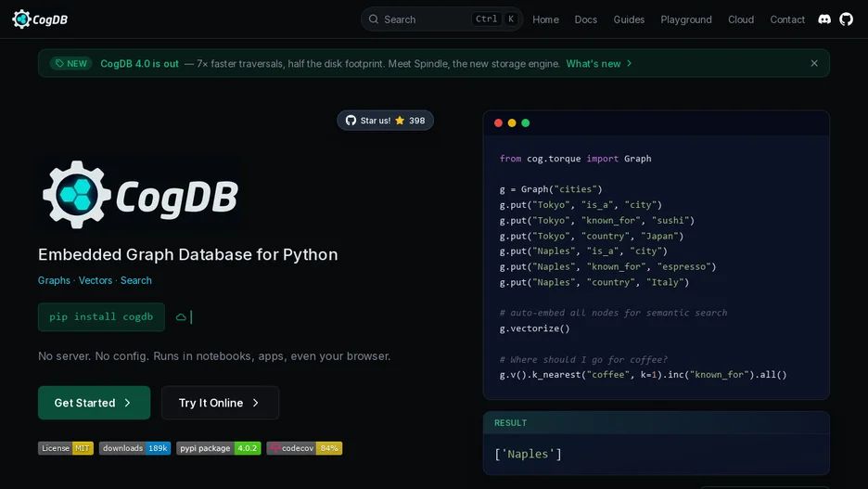Click the yellow dot in the code window

(512, 122)
